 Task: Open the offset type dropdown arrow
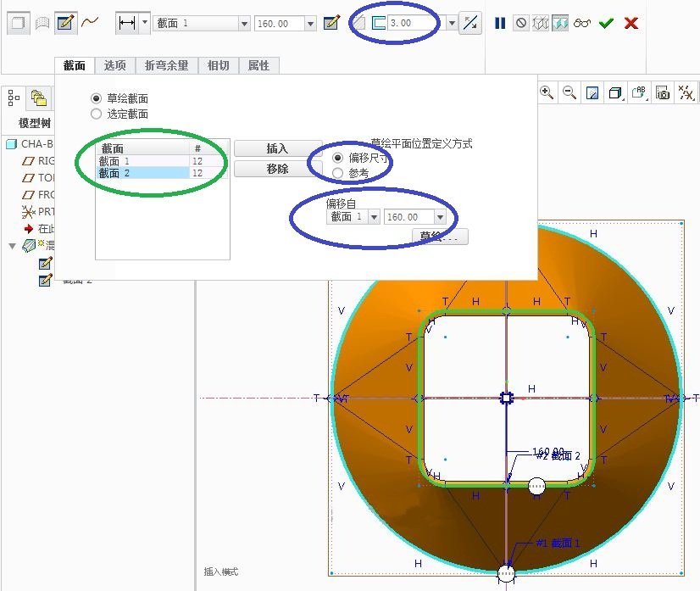point(145,21)
